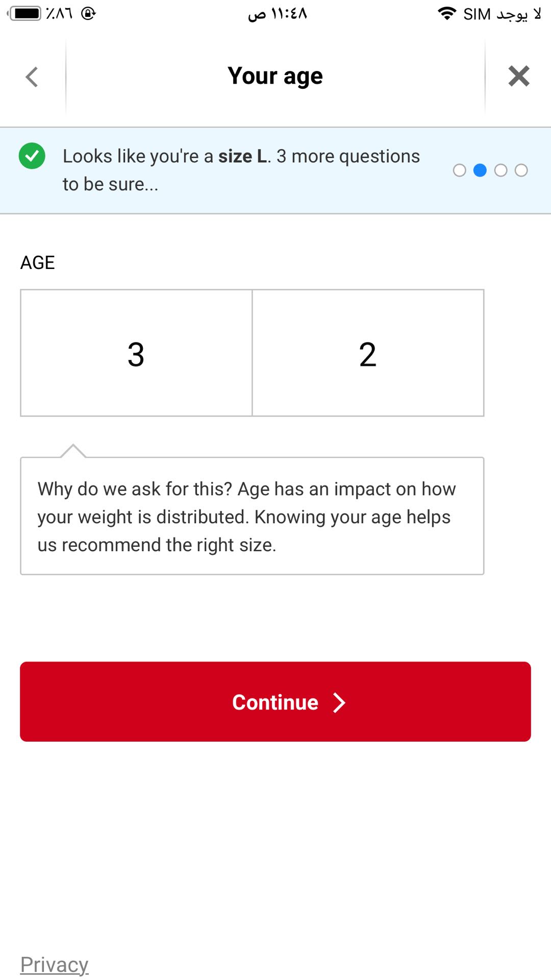
Task: Tap the AGE field label
Action: click(38, 262)
